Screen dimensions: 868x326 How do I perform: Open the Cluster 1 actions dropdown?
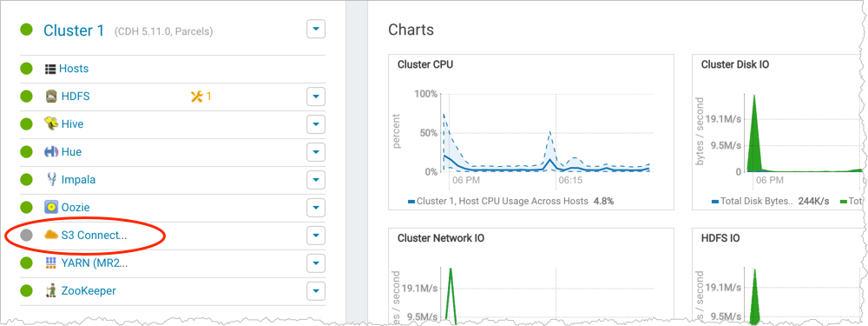(316, 30)
